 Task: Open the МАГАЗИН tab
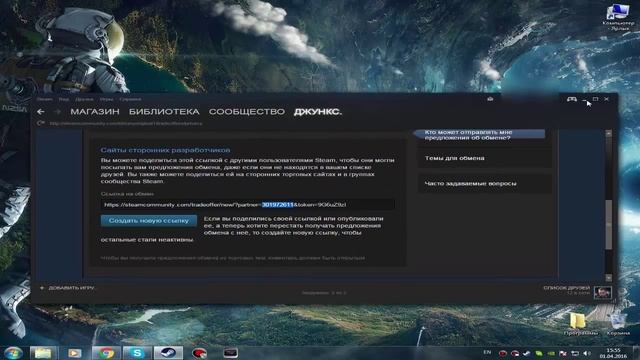(x=95, y=111)
